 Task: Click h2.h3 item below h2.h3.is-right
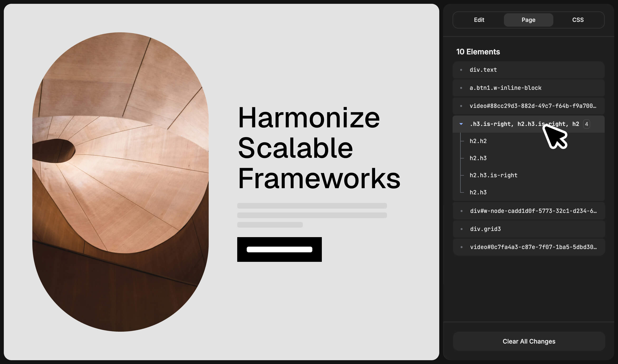point(478,192)
